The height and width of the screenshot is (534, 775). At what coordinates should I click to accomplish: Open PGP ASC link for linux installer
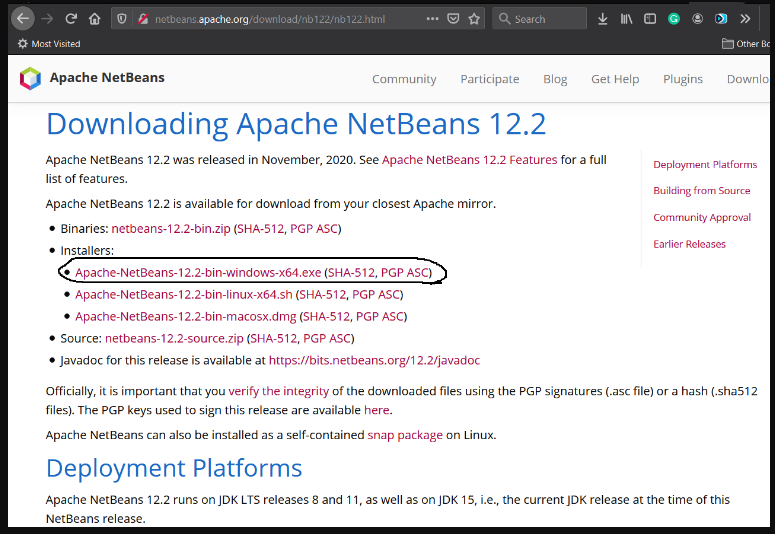click(376, 295)
